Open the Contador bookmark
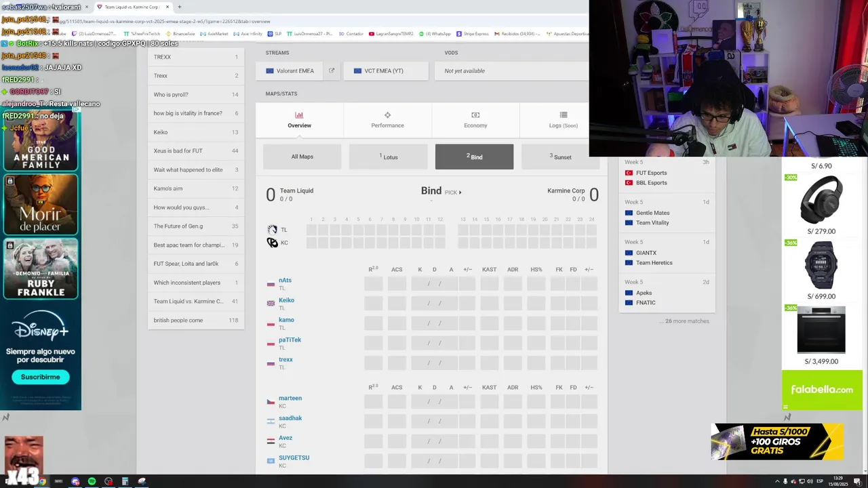This screenshot has height=488, width=868. point(352,33)
